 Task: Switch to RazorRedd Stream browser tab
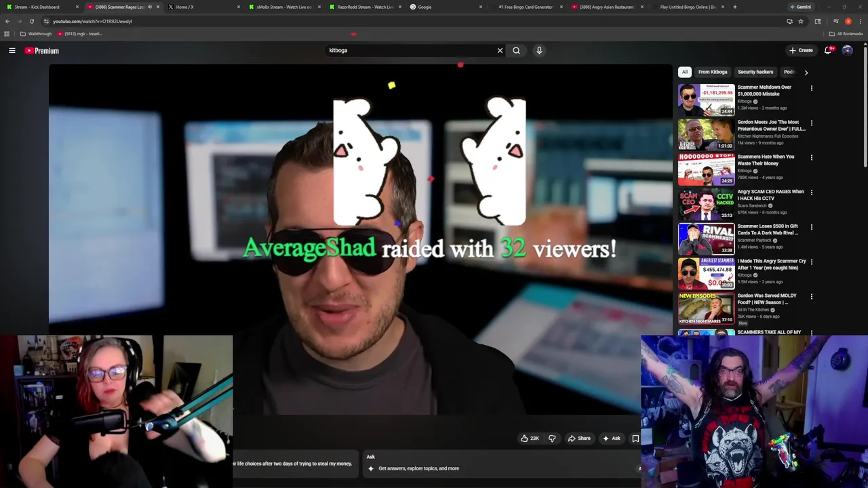tap(364, 7)
